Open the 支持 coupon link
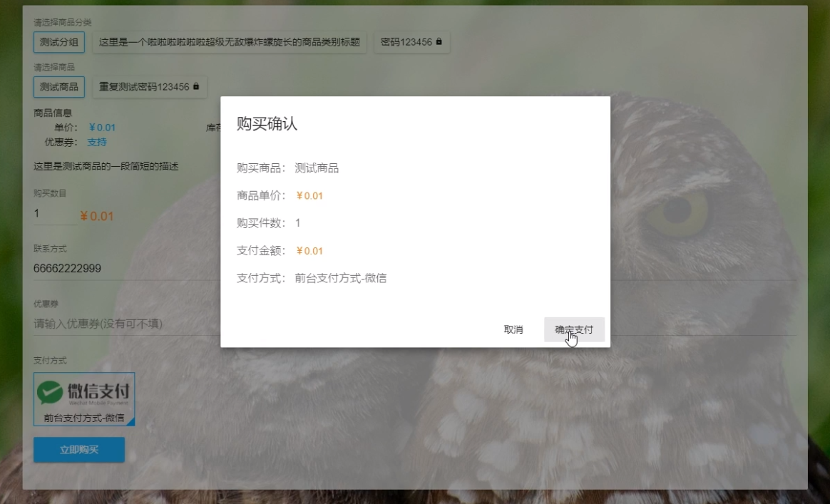Viewport: 830px width, 504px height. tap(97, 142)
